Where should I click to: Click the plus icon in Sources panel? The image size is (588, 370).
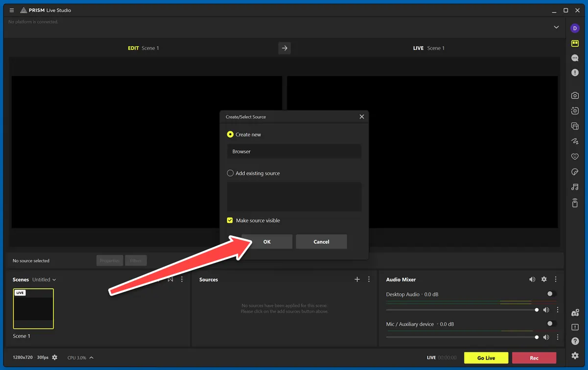coord(357,279)
